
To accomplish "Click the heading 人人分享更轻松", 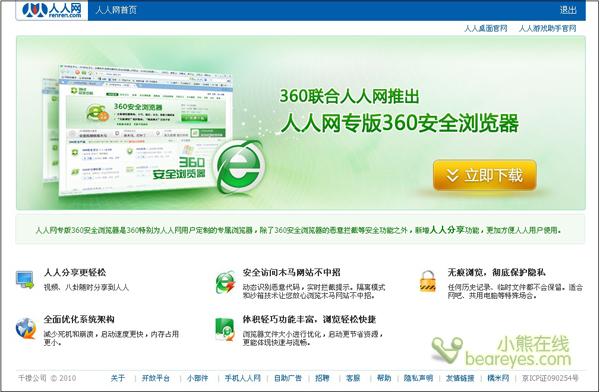I will coord(75,273).
